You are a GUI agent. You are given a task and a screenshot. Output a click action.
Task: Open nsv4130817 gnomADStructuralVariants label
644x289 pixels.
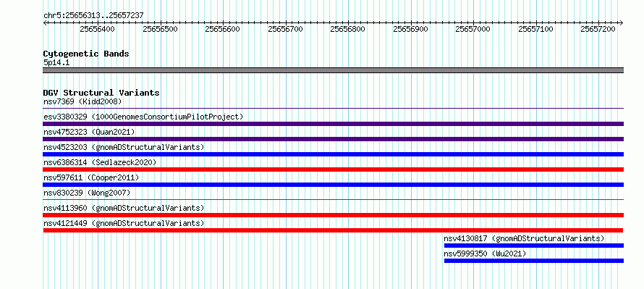(x=524, y=238)
